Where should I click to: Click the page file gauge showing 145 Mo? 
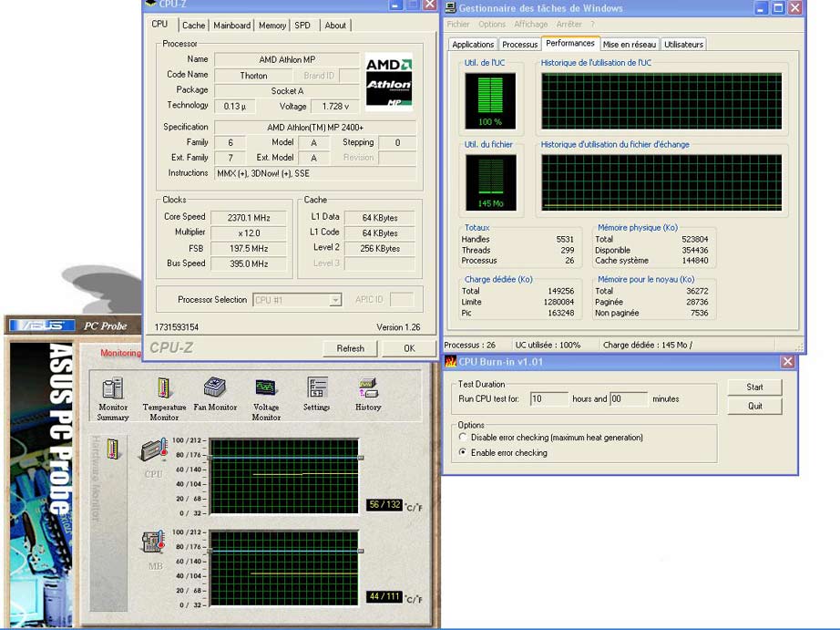tap(490, 183)
